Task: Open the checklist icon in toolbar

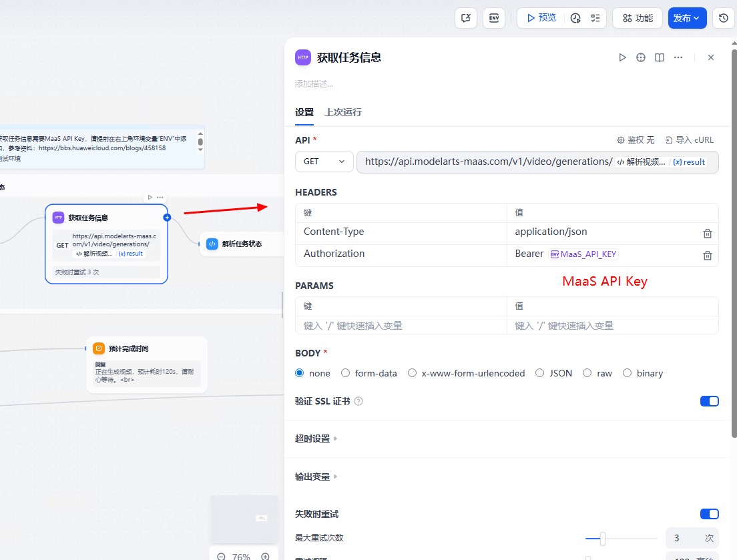Action: [595, 18]
